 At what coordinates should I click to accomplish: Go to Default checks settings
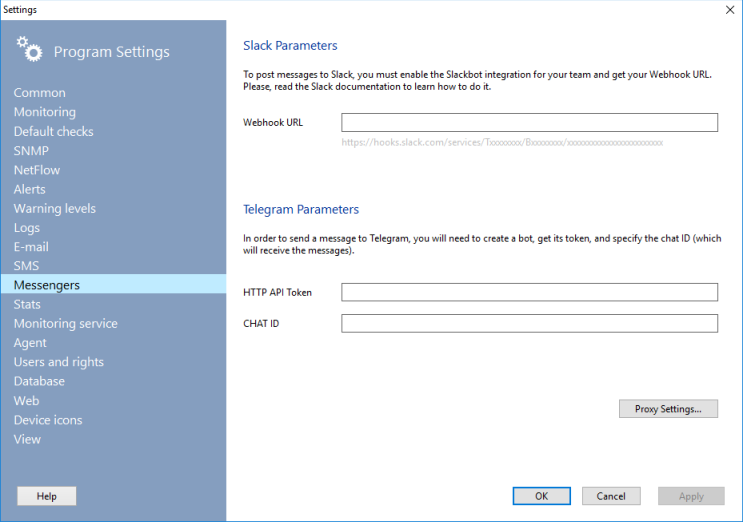coord(54,131)
